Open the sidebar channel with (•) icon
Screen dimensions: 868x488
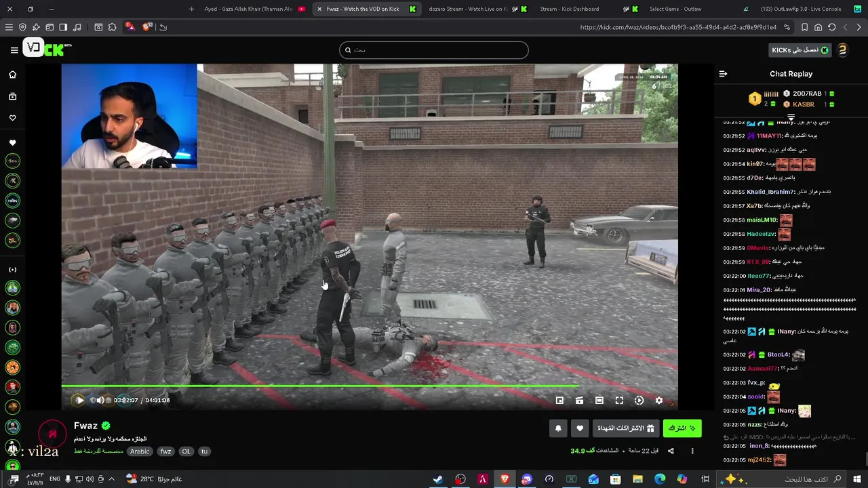(12, 269)
